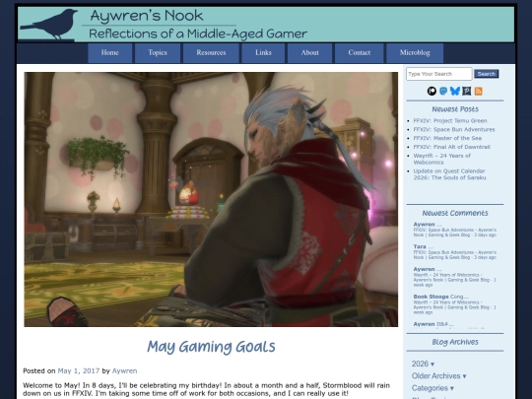Open Book Stooge's comment entry
The height and width of the screenshot is (399, 532).
click(x=454, y=304)
